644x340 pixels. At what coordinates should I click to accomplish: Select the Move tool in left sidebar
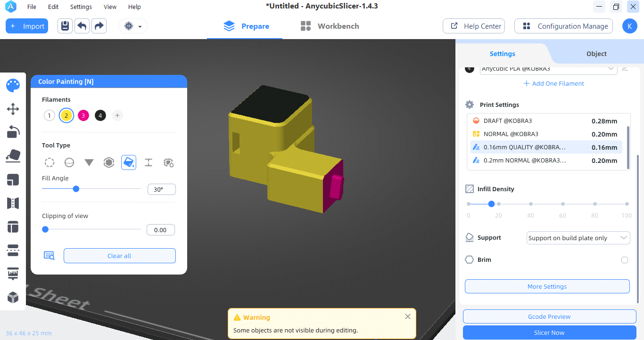tap(13, 109)
